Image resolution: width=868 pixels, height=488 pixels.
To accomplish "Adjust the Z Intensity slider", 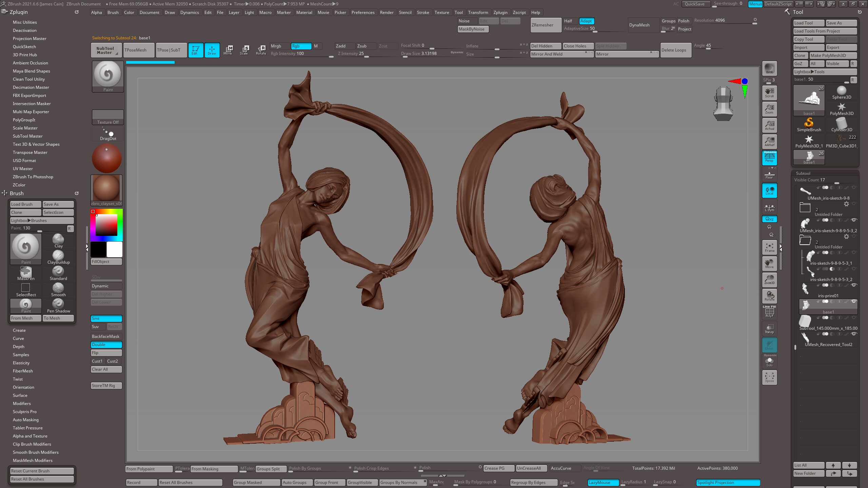I will click(367, 54).
